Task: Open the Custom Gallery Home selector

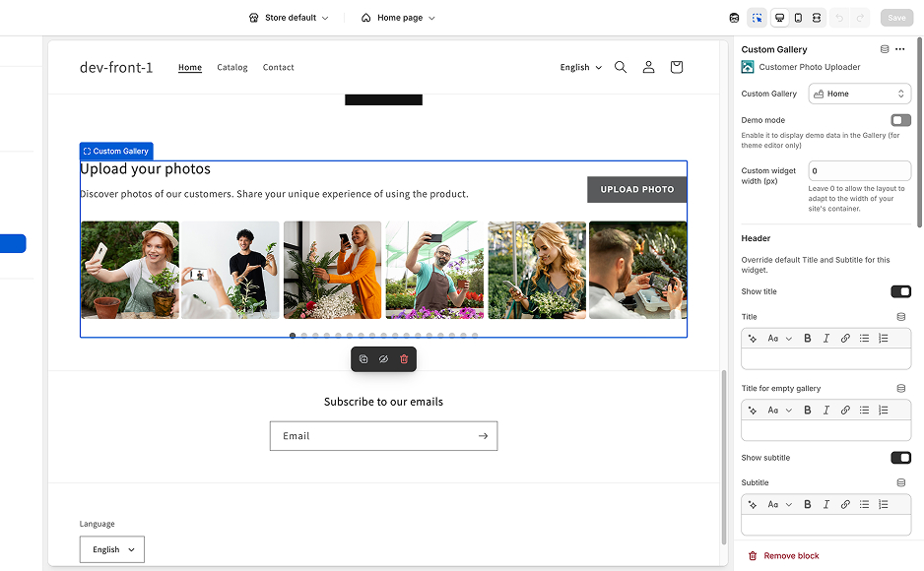Action: (859, 94)
